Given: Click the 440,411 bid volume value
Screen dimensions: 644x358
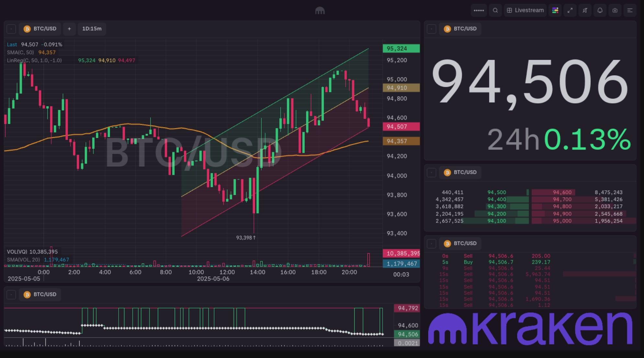Looking at the screenshot, I should tap(453, 193).
